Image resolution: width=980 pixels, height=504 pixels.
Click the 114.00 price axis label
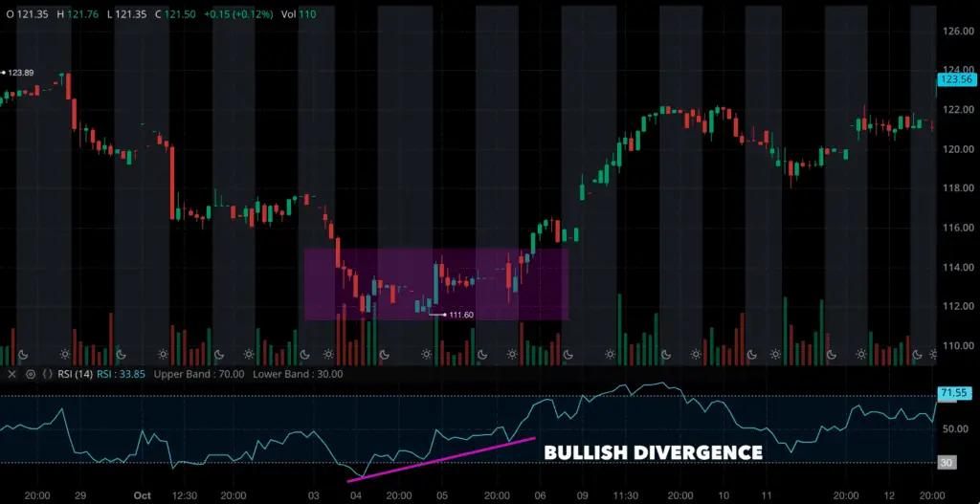coord(958,267)
